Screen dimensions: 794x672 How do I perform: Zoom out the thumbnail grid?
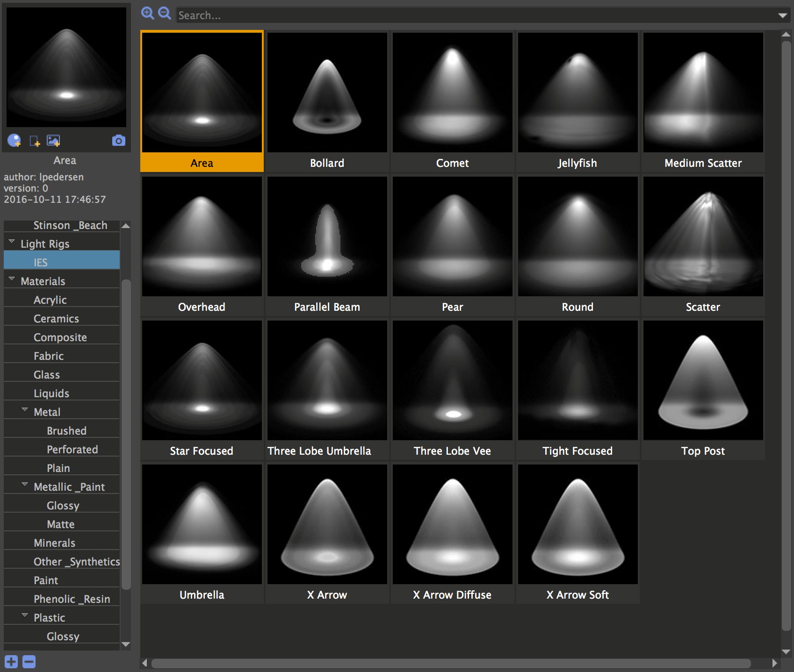(x=164, y=13)
